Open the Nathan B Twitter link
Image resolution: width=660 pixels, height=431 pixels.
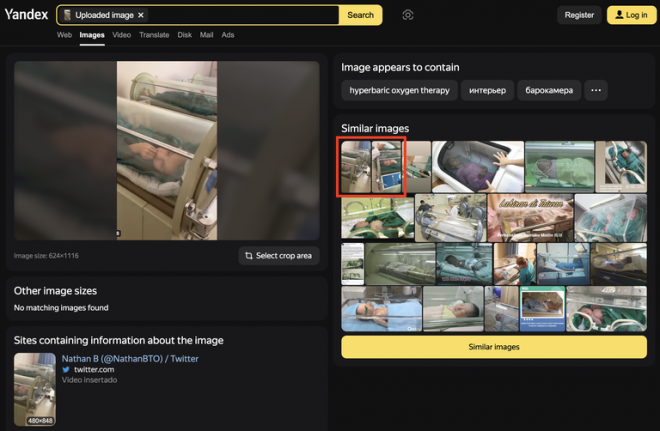coord(130,358)
